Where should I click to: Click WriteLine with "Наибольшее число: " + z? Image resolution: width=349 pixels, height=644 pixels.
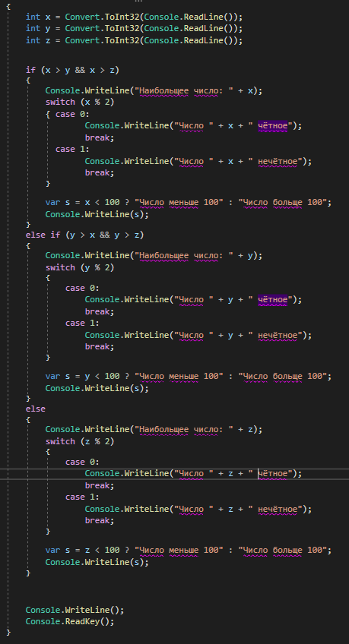pyautogui.click(x=154, y=429)
